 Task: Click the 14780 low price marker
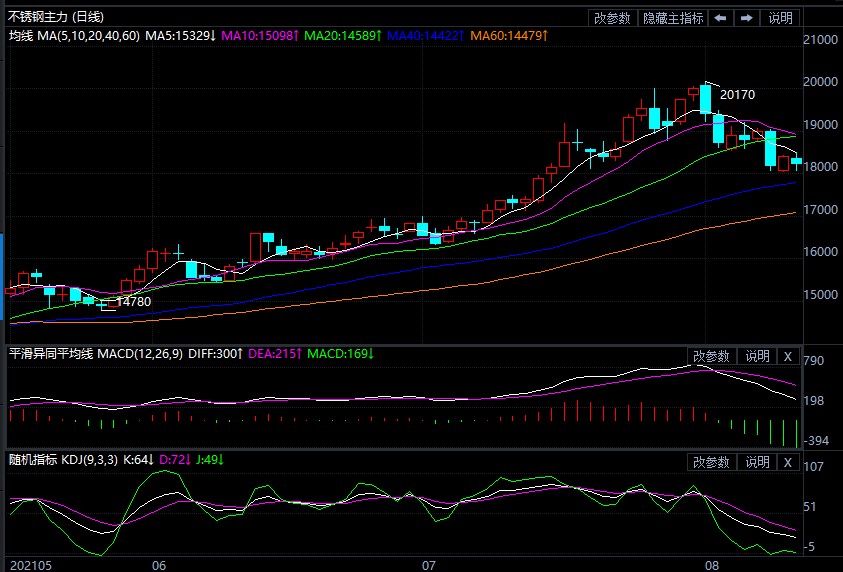coord(133,301)
